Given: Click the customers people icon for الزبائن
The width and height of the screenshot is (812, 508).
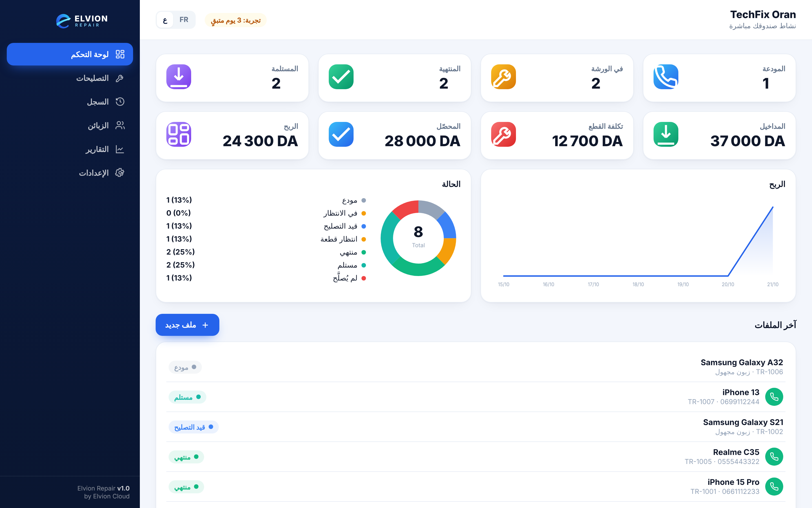Looking at the screenshot, I should tap(120, 125).
